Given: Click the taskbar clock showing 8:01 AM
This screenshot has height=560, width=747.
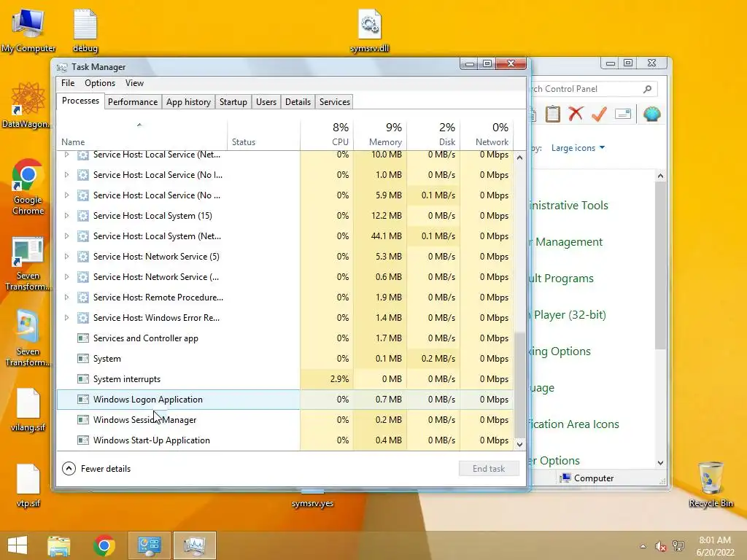Looking at the screenshot, I should (x=715, y=546).
